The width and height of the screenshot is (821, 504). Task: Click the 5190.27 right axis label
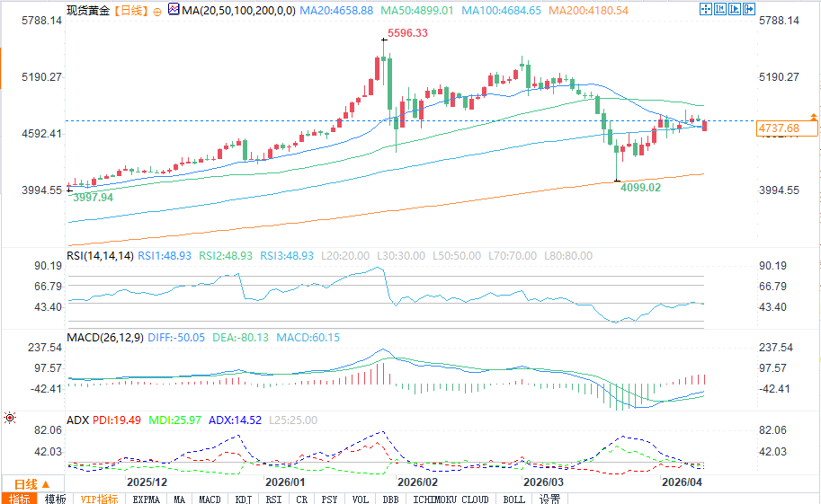[779, 77]
